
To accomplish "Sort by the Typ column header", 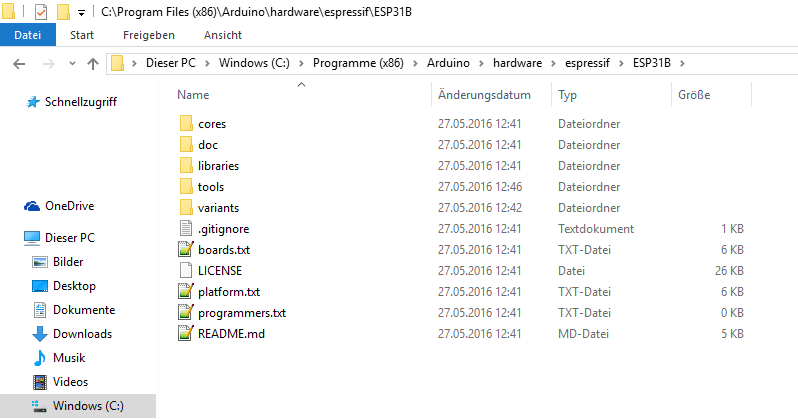I will 567,95.
